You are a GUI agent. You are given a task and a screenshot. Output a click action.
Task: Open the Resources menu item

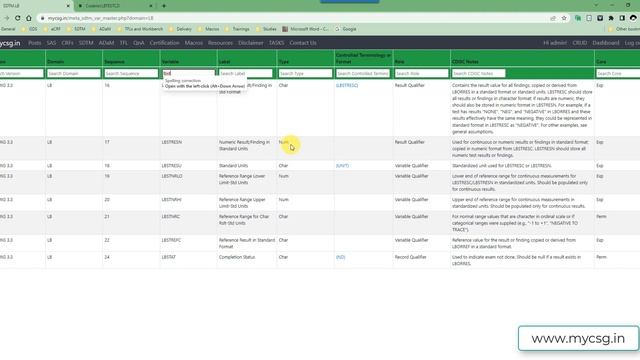(x=220, y=43)
